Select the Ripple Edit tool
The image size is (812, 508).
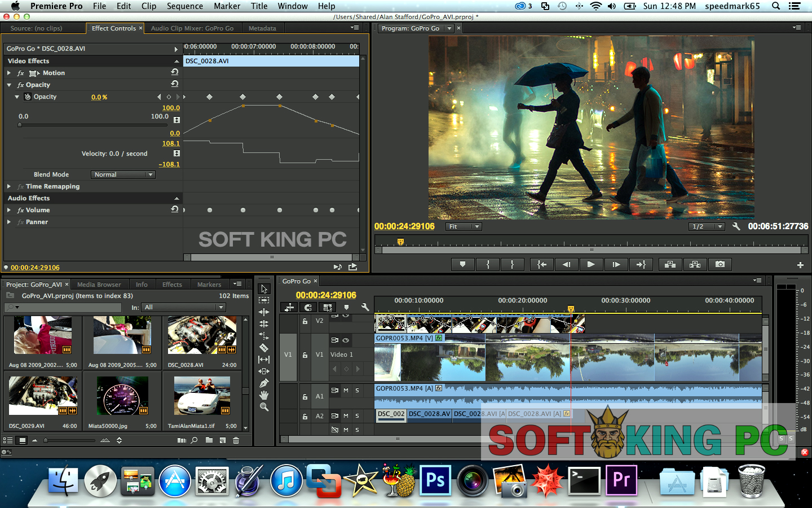coord(264,312)
